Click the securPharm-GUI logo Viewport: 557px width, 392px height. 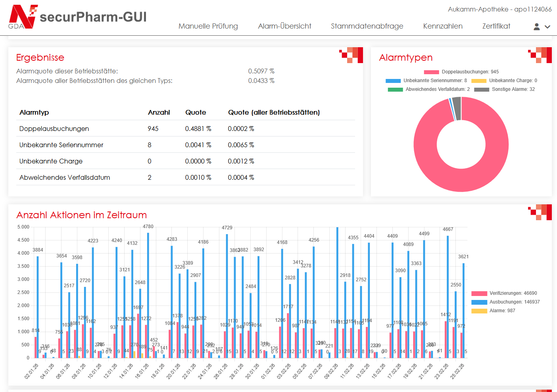pyautogui.click(x=78, y=17)
